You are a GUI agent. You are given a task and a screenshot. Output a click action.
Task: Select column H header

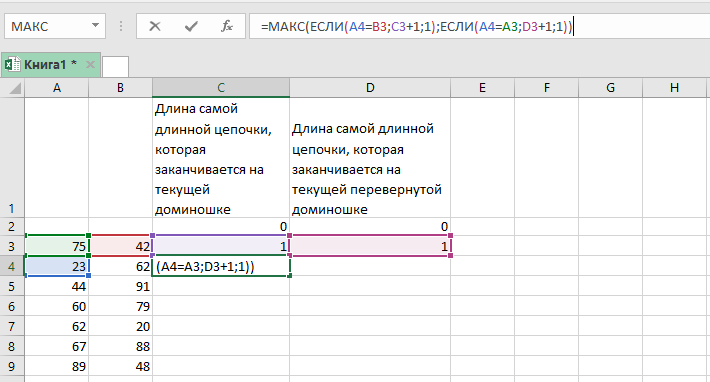[x=674, y=88]
